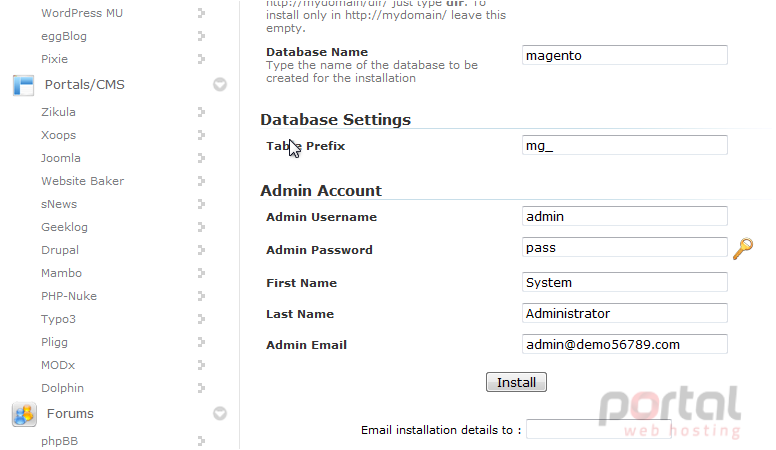Open the Portals/CMS category heading

pyautogui.click(x=85, y=85)
